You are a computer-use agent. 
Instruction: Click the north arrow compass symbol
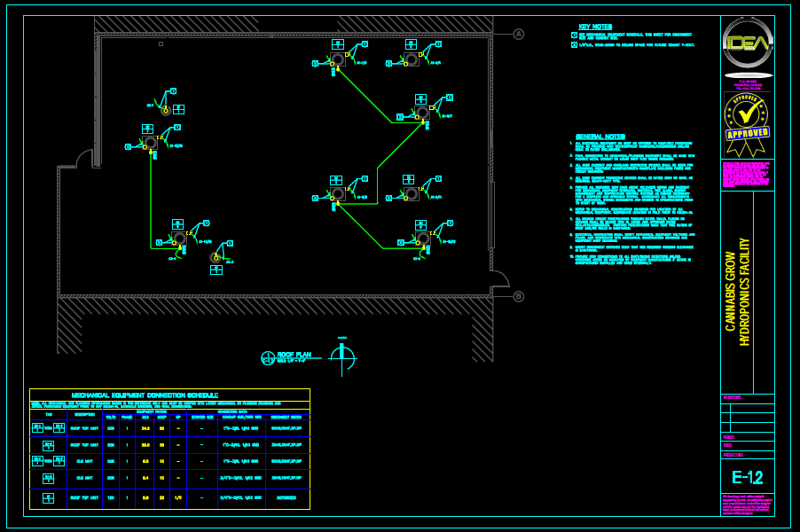pyautogui.click(x=342, y=357)
